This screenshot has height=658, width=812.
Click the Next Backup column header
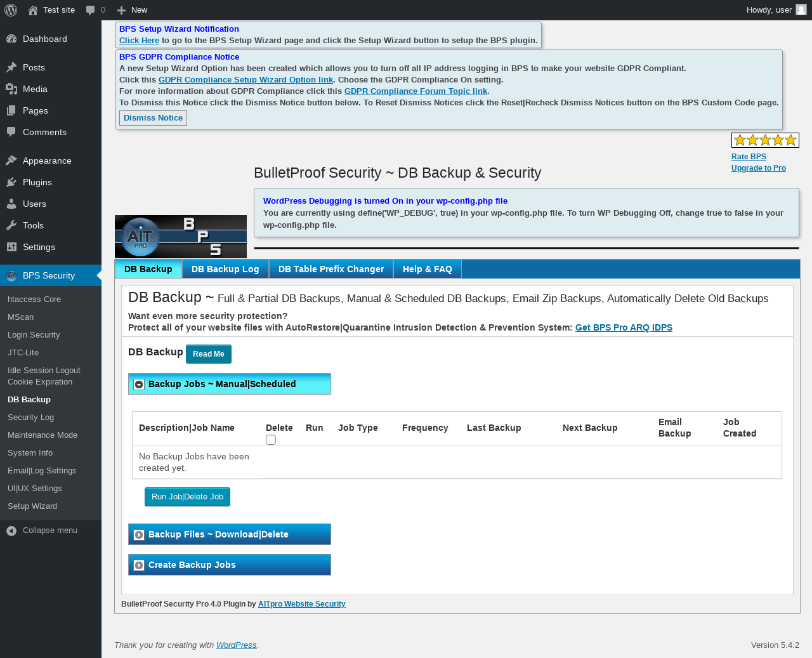point(590,428)
